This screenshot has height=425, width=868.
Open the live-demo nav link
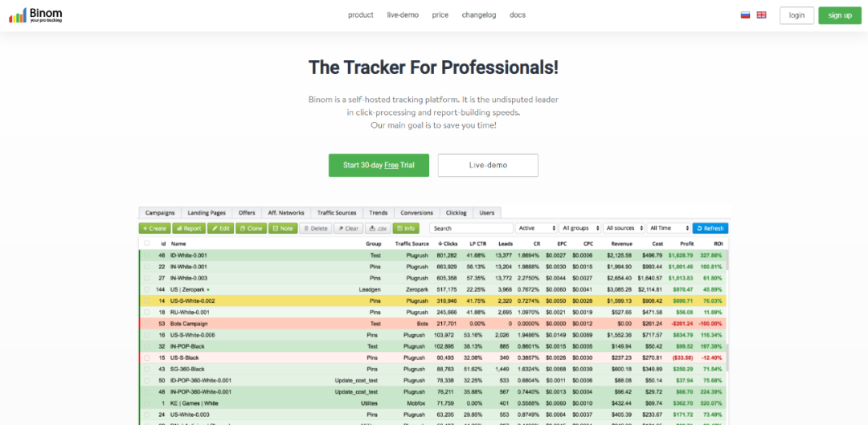point(403,15)
